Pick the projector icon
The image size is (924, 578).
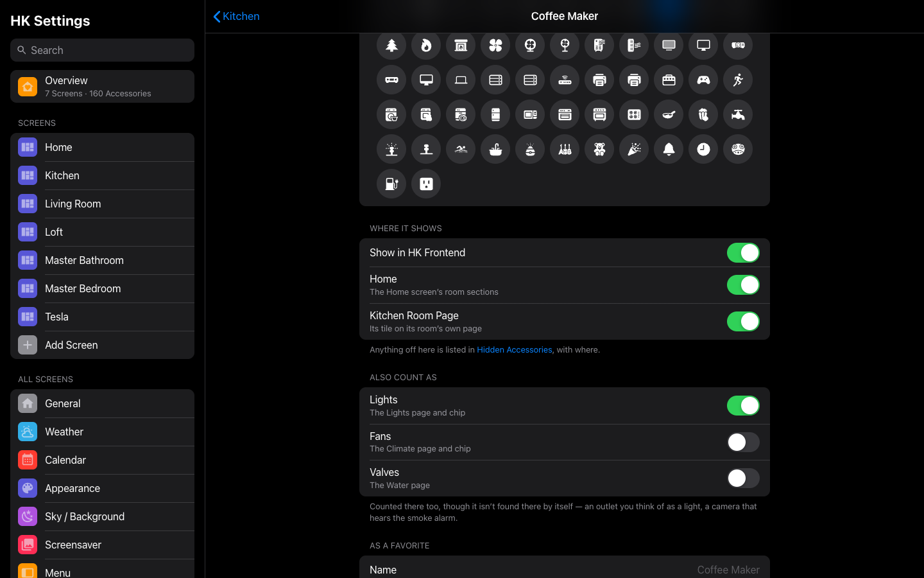(x=738, y=45)
